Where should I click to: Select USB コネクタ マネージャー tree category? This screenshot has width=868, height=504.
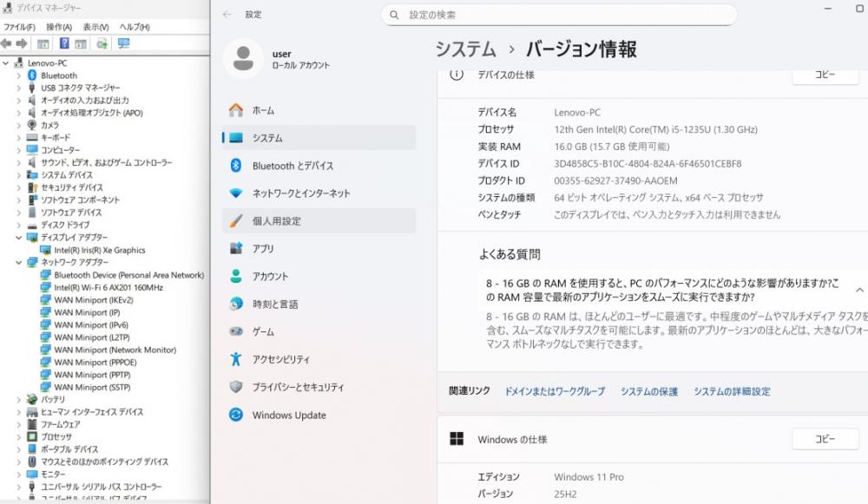(80, 88)
